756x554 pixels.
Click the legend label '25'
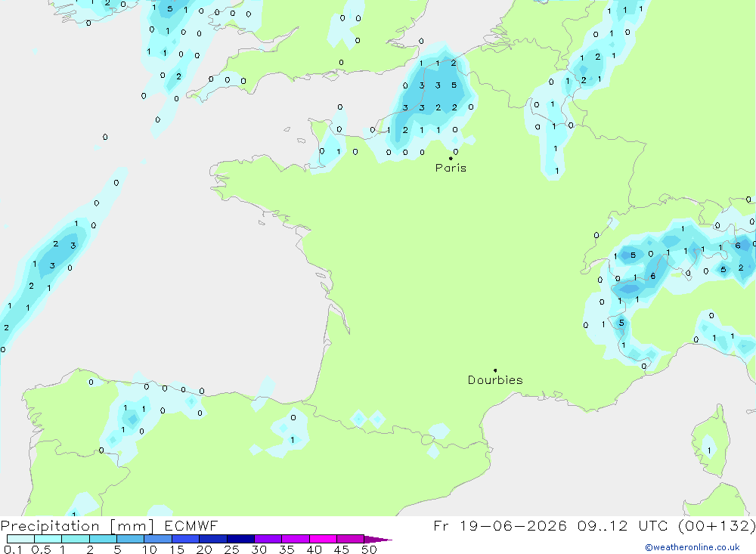tap(232, 549)
